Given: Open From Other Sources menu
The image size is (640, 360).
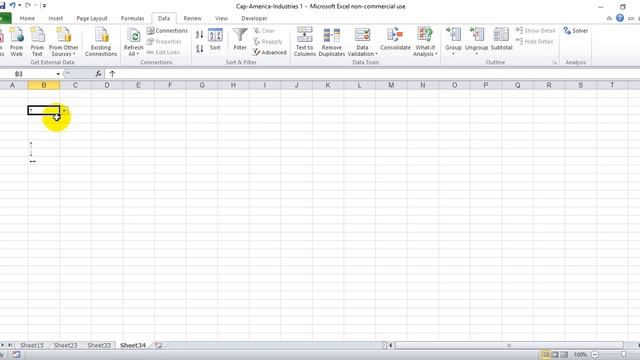Looking at the screenshot, I should 63,42.
